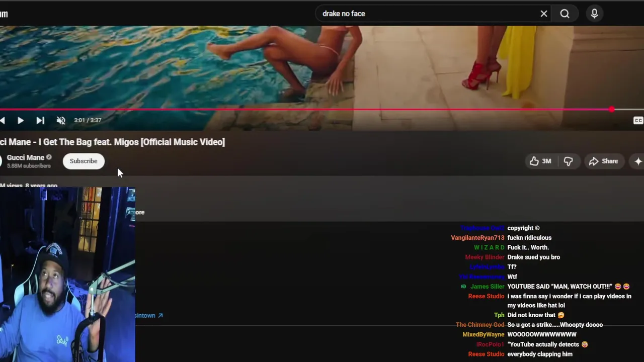This screenshot has width=644, height=362.
Task: Click the red progress bar scrubber handle
Action: click(x=611, y=109)
